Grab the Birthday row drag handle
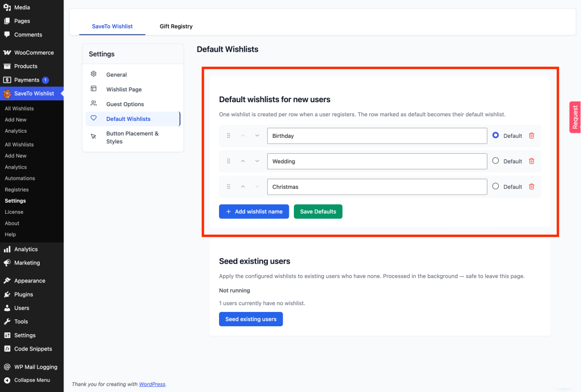The width and height of the screenshot is (581, 392). point(229,136)
